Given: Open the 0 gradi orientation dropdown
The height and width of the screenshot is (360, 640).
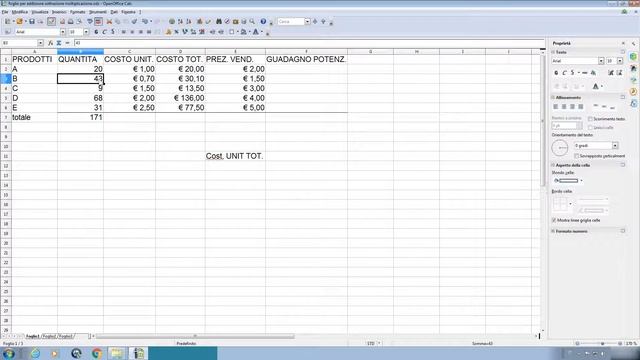Looking at the screenshot, I should 615,146.
